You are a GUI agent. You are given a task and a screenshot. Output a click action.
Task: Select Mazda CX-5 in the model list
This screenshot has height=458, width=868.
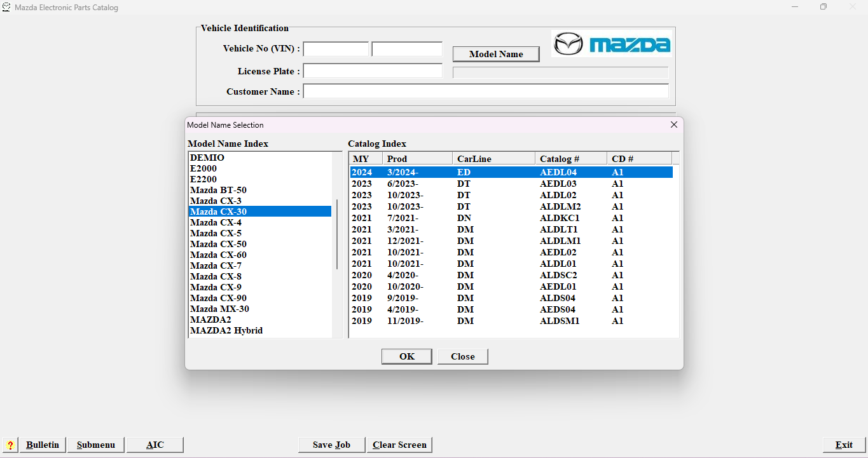(x=260, y=233)
